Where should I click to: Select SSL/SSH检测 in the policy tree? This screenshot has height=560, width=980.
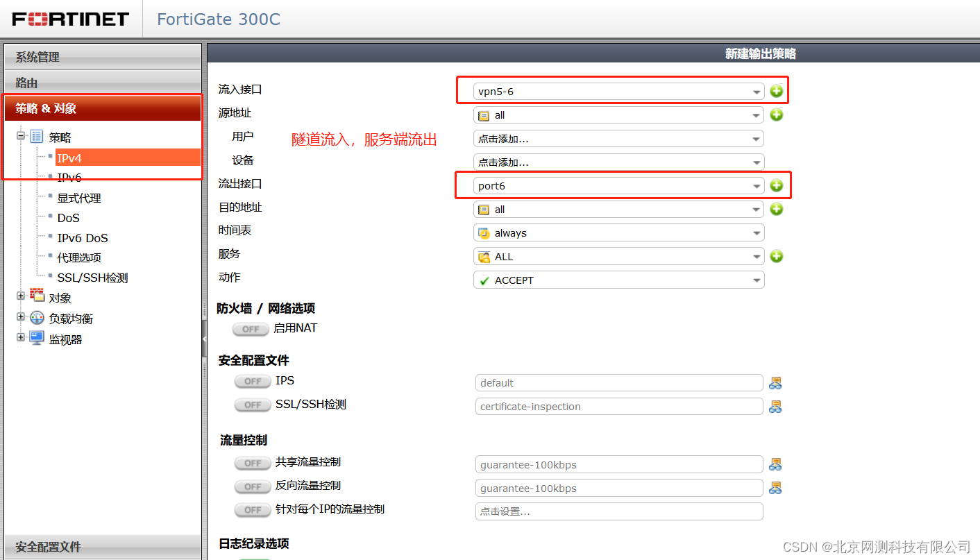pos(93,278)
